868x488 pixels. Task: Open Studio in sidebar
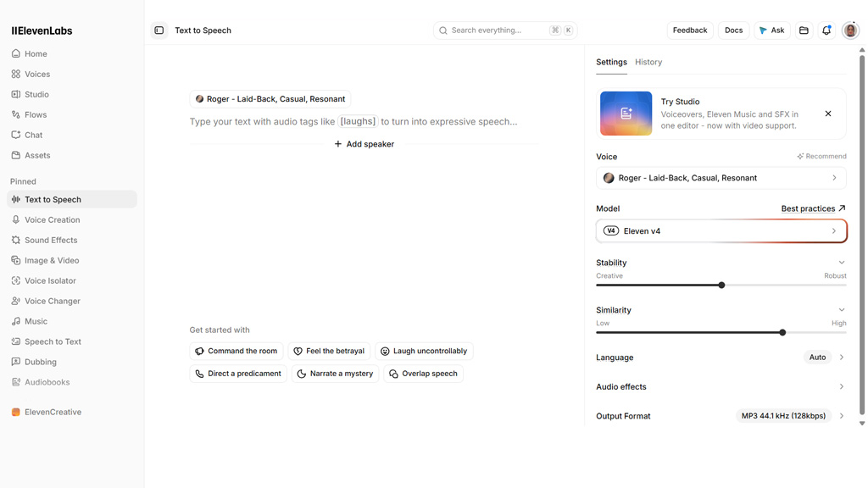click(72, 95)
